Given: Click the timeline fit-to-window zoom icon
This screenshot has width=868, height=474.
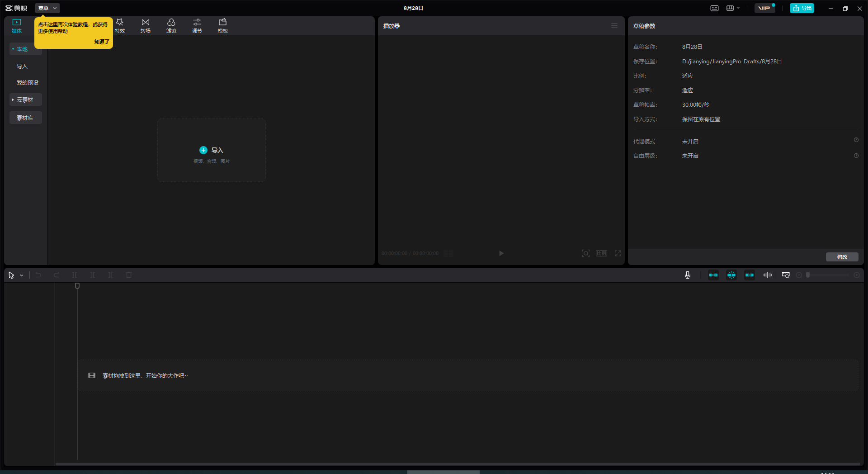Looking at the screenshot, I should coord(786,275).
